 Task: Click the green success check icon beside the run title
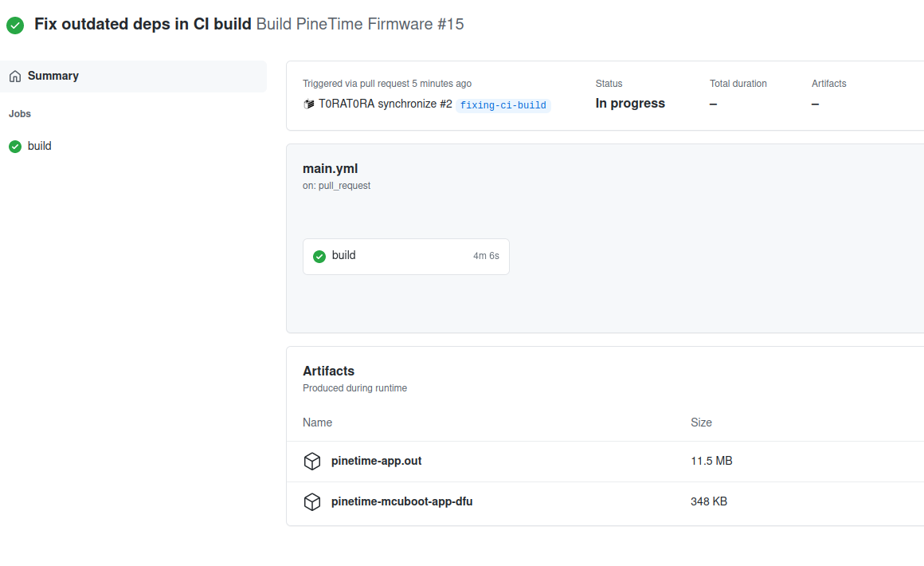point(15,26)
